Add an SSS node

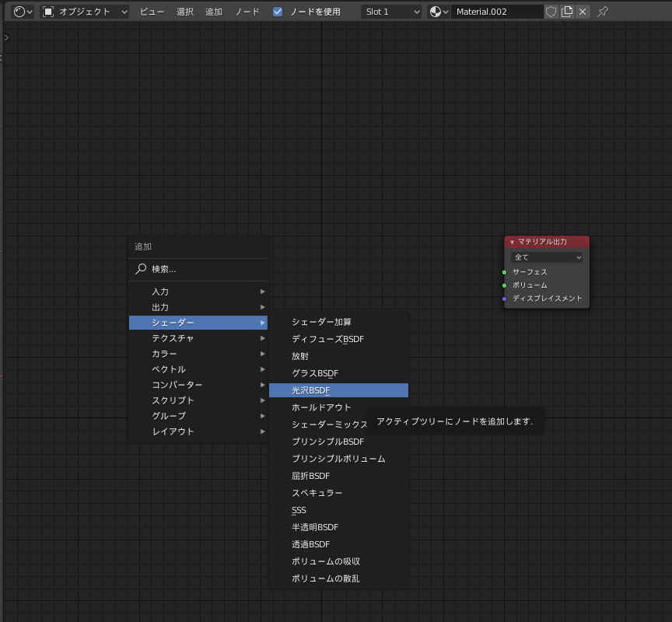338,510
